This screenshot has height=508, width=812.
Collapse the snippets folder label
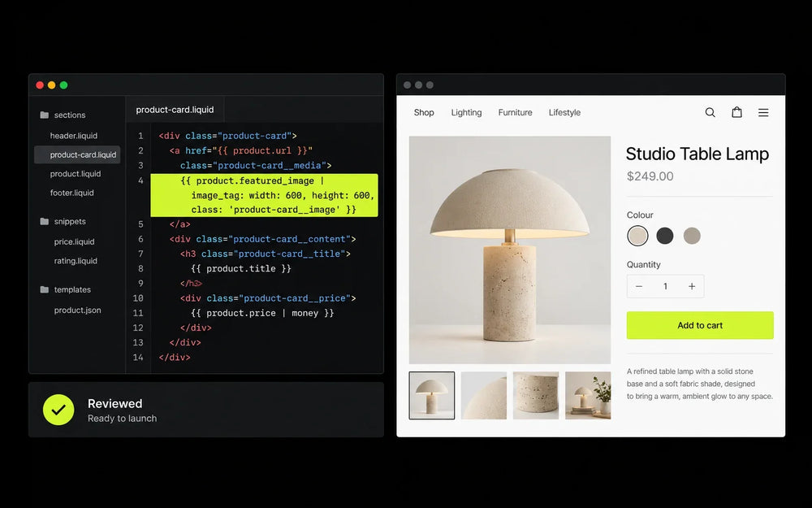pos(70,221)
